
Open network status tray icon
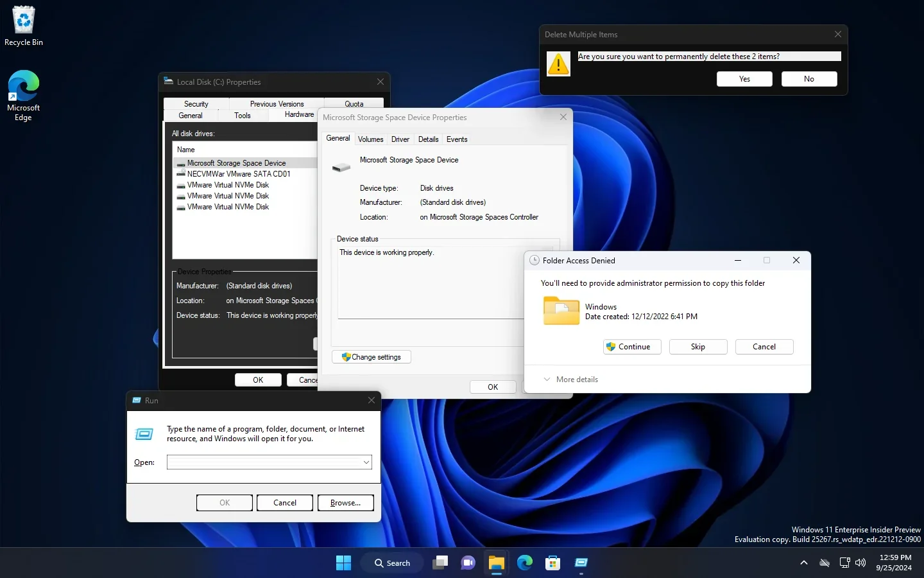pos(844,563)
